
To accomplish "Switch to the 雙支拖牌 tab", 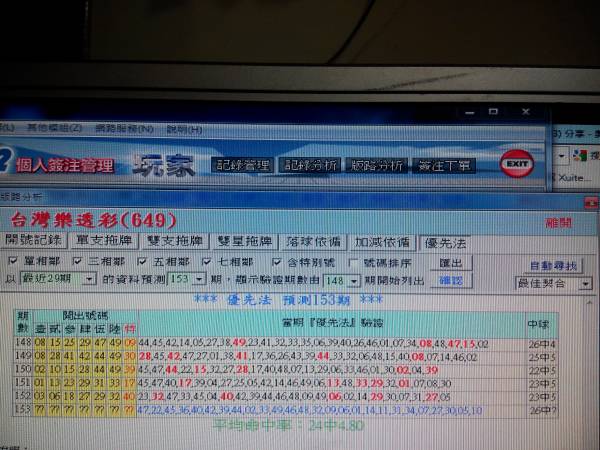I will (174, 241).
